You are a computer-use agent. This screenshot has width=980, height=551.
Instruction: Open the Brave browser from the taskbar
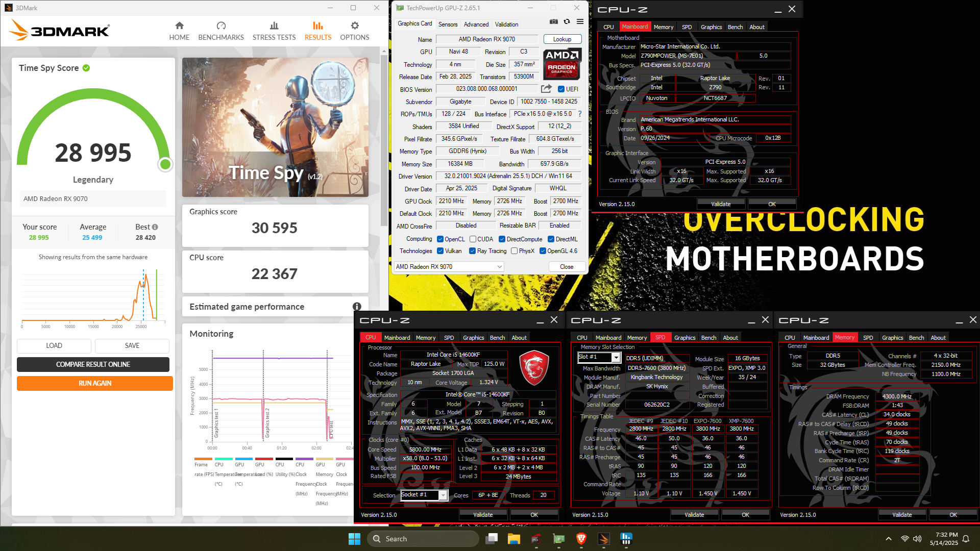coord(581,539)
